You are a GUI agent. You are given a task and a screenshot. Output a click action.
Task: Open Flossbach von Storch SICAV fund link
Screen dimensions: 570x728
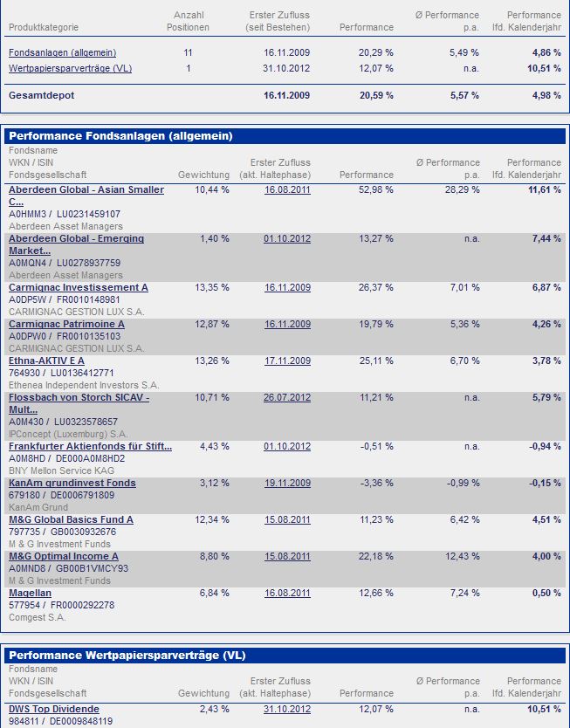79,403
